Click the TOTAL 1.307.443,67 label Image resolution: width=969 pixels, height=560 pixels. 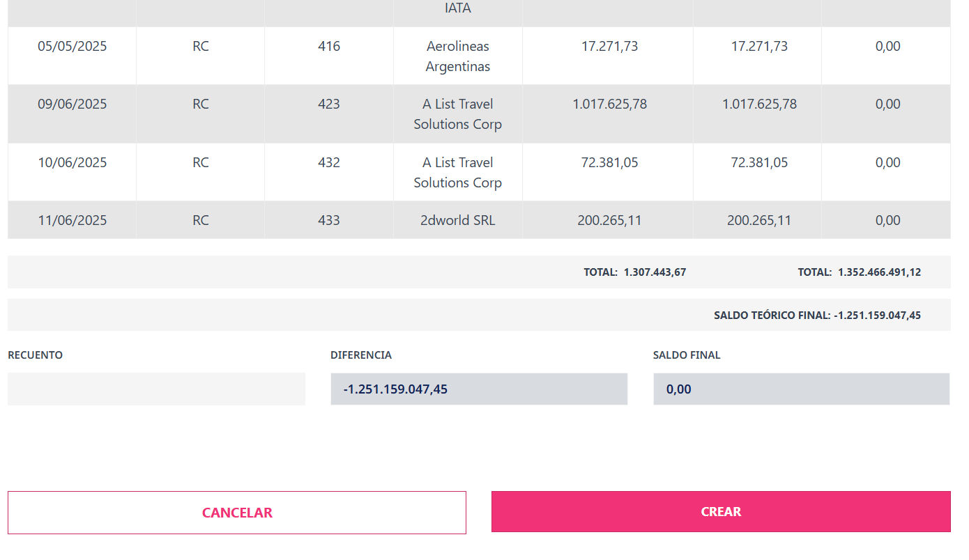click(x=635, y=272)
